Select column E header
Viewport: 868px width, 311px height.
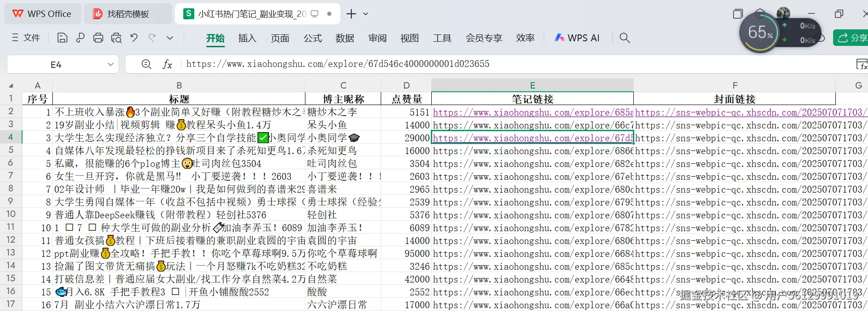click(x=533, y=85)
